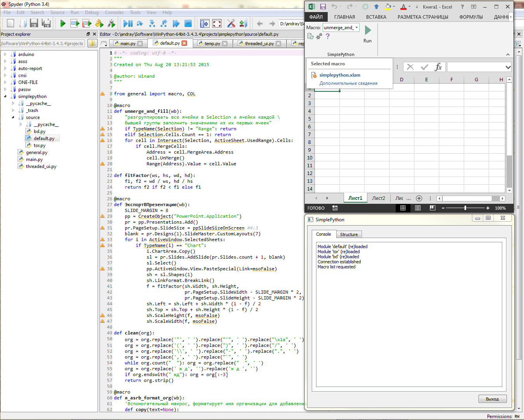Open the Дополнительные сведения link
The width and height of the screenshot is (524, 420).
point(348,83)
